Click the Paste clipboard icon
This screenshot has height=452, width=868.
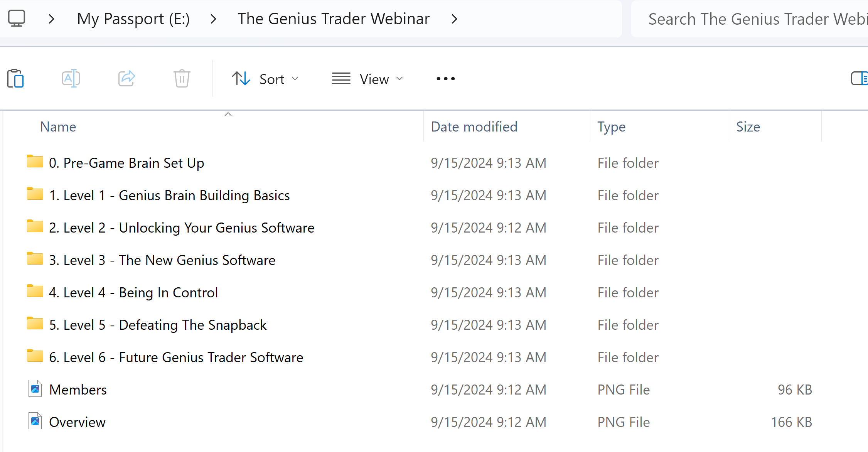pyautogui.click(x=15, y=79)
